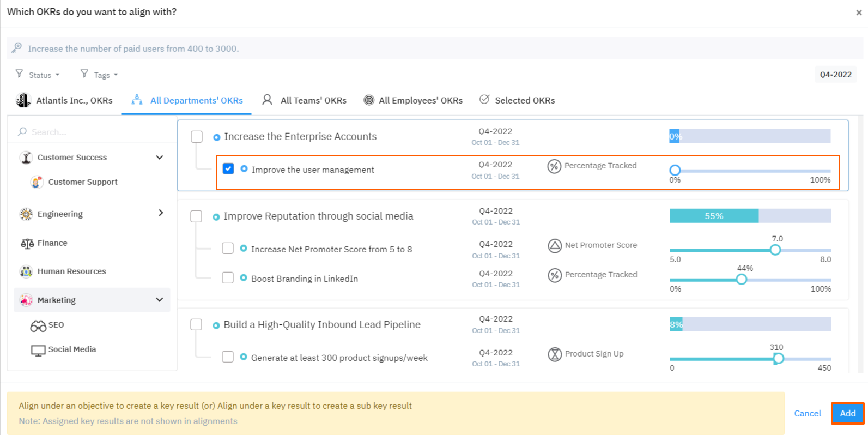Click the Engineering gear icon
This screenshot has width=868, height=435.
click(x=26, y=214)
